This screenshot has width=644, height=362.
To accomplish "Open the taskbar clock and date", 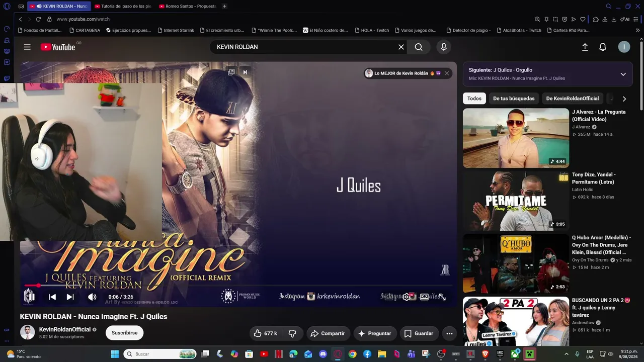I will 629,354.
